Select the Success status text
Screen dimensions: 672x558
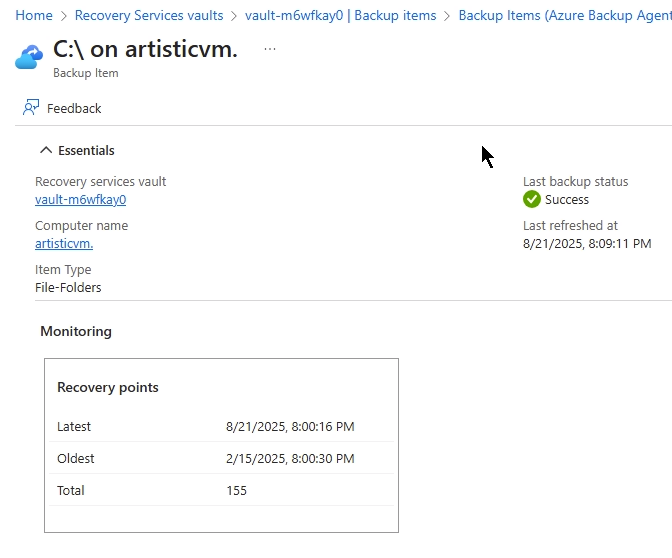(567, 200)
